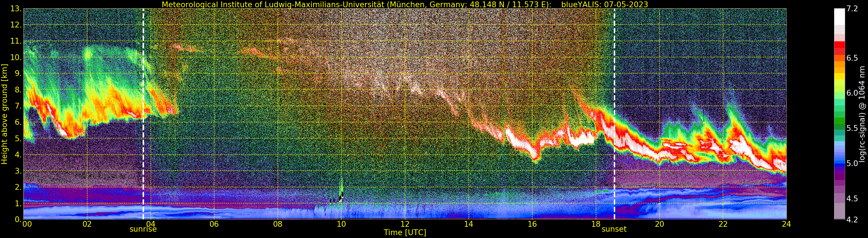Click the '04' time tick label
868x238 pixels.
[x=151, y=224]
